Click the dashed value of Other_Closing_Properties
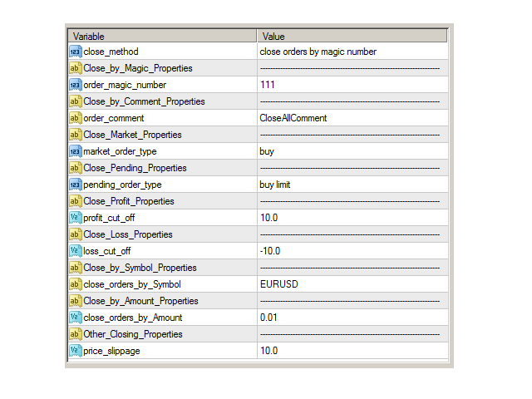The width and height of the screenshot is (532, 399). point(350,334)
